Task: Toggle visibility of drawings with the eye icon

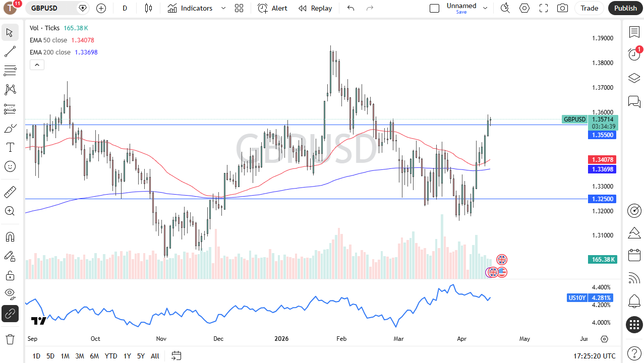Action: tap(10, 294)
